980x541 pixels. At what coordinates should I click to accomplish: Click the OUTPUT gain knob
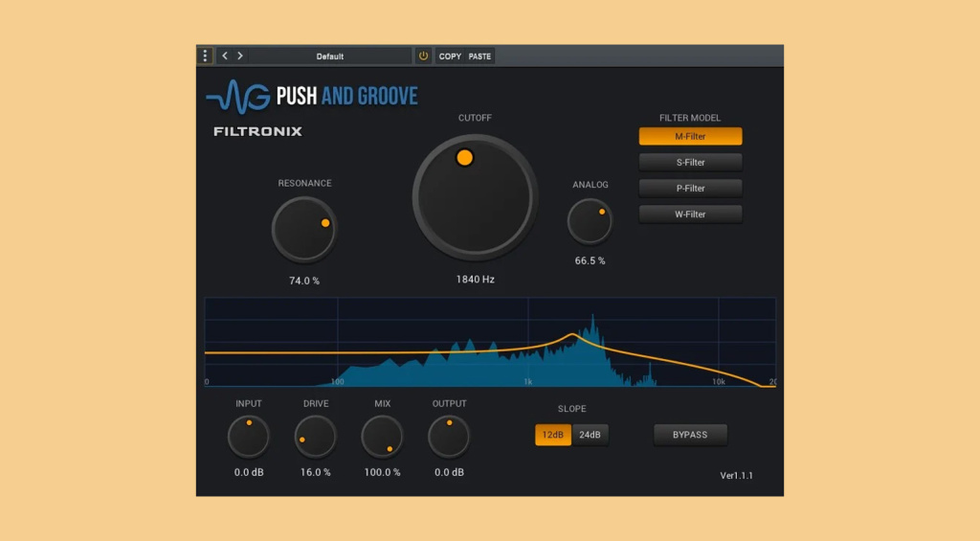pyautogui.click(x=449, y=437)
